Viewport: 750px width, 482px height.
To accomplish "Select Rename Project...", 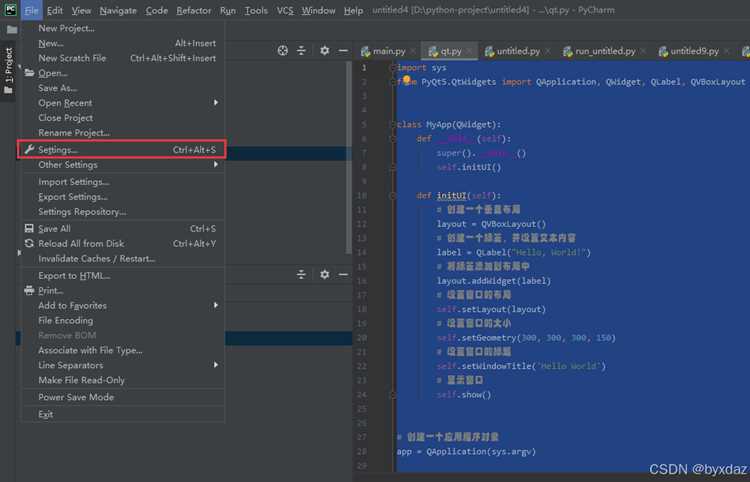I will coord(123,132).
